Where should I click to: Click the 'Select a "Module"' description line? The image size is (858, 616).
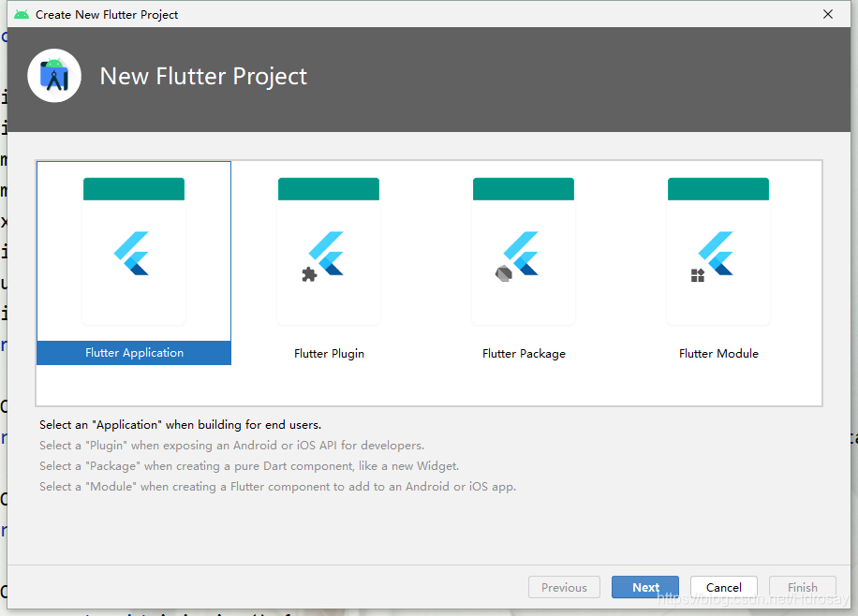point(277,487)
